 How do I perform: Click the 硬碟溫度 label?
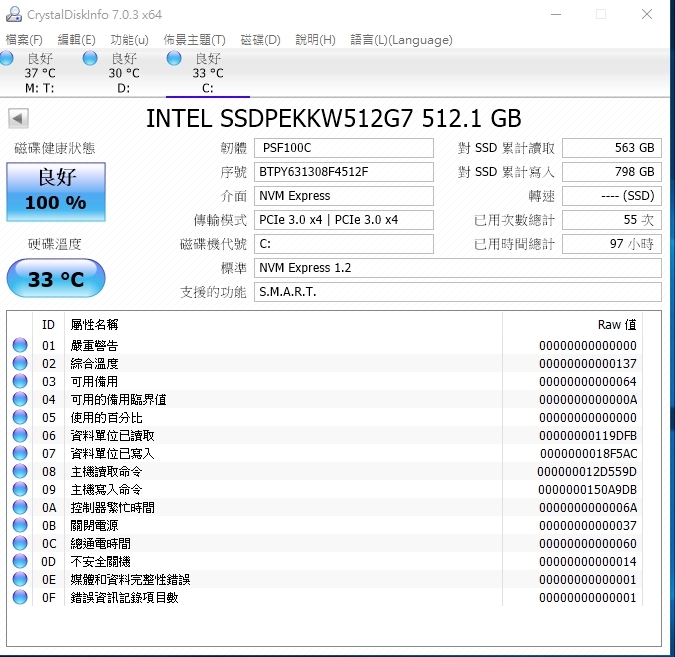[x=55, y=245]
